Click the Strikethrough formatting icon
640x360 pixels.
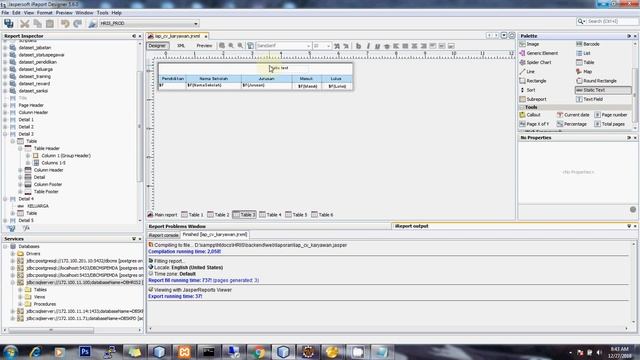tap(387, 46)
